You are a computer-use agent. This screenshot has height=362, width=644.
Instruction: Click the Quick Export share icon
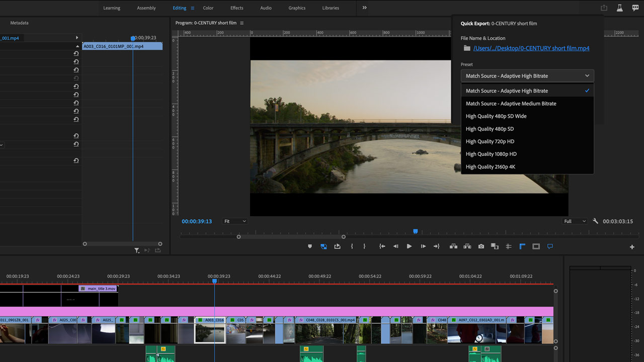604,8
